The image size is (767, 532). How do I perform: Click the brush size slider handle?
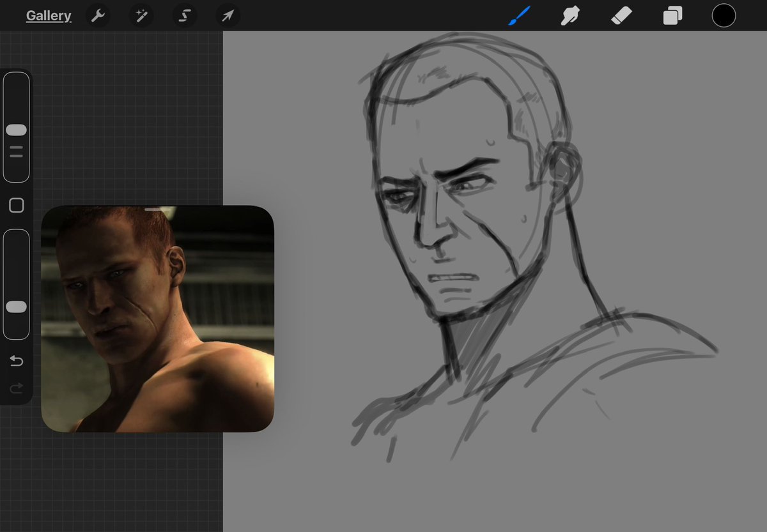[x=16, y=130]
